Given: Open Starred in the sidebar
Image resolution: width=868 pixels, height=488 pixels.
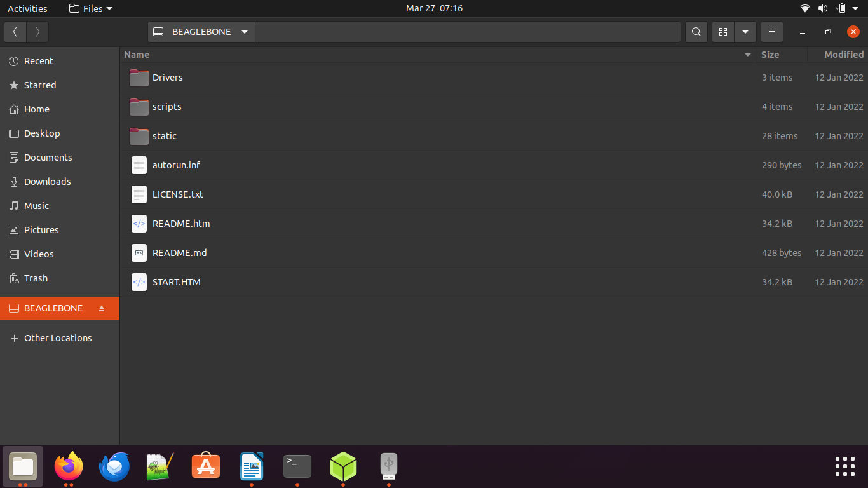Looking at the screenshot, I should coord(60,85).
